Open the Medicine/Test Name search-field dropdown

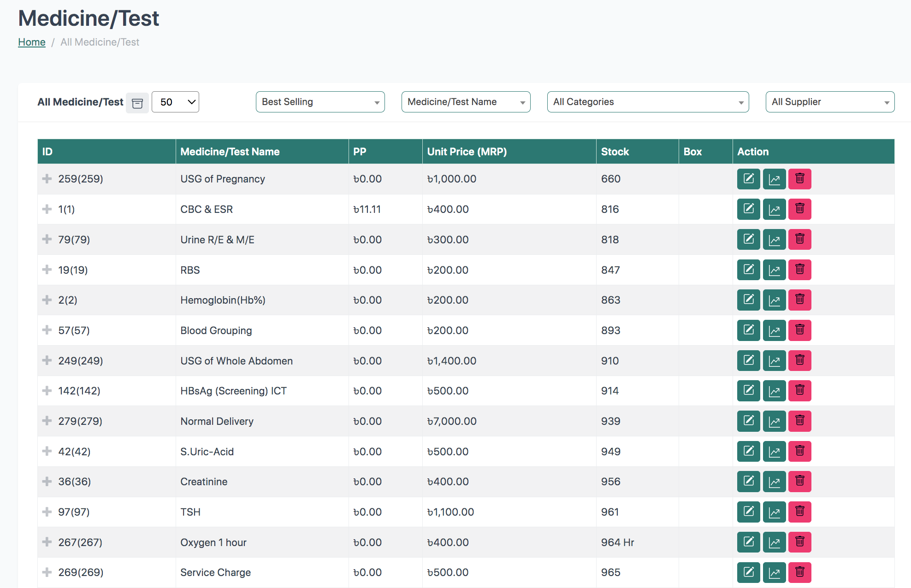click(x=466, y=102)
